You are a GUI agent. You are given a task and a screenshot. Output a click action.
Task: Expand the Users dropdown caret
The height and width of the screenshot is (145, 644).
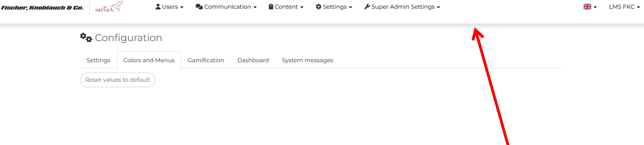point(182,7)
